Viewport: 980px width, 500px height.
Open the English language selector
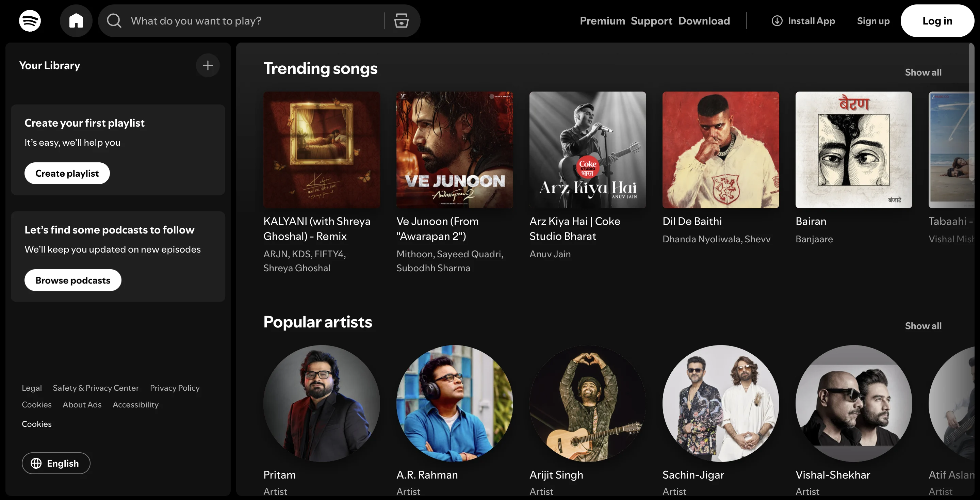pyautogui.click(x=56, y=463)
